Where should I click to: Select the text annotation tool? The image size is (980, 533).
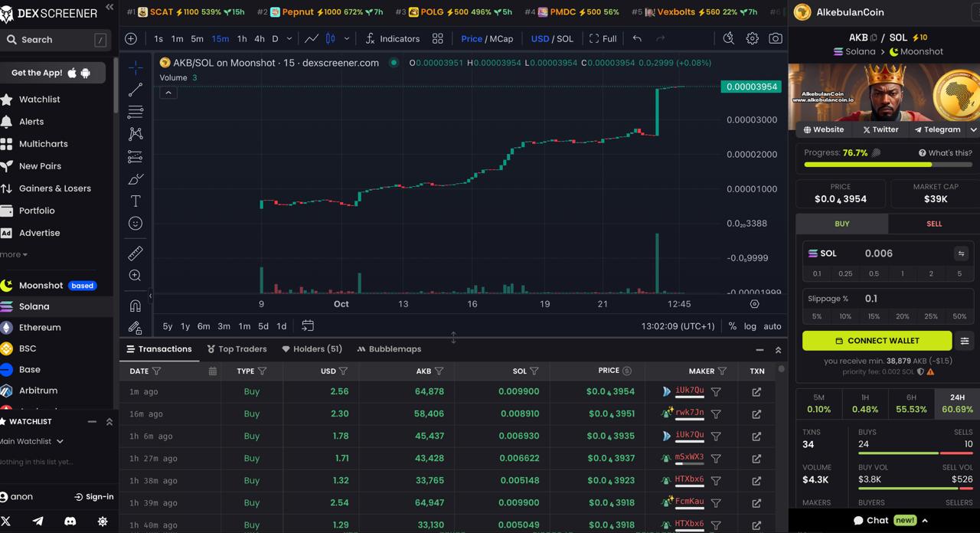[136, 201]
